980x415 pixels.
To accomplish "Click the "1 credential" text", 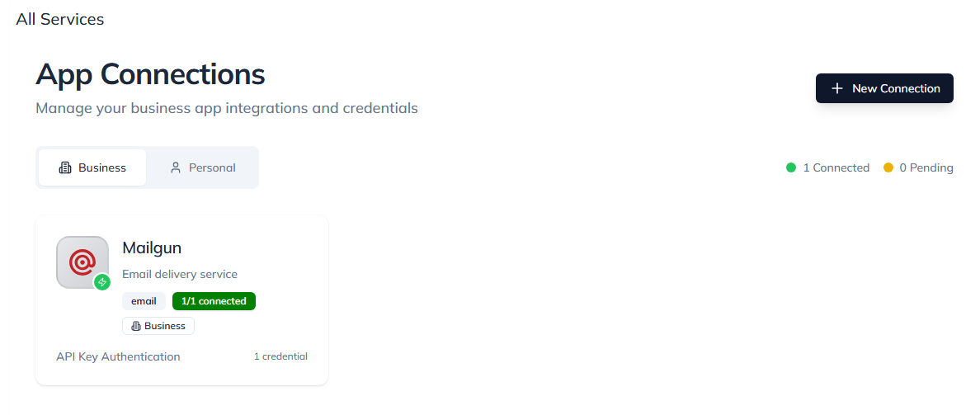I will click(280, 356).
